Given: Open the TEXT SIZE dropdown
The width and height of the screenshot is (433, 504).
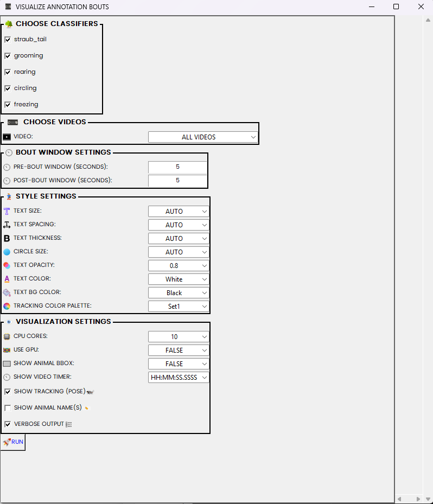Looking at the screenshot, I should (179, 211).
